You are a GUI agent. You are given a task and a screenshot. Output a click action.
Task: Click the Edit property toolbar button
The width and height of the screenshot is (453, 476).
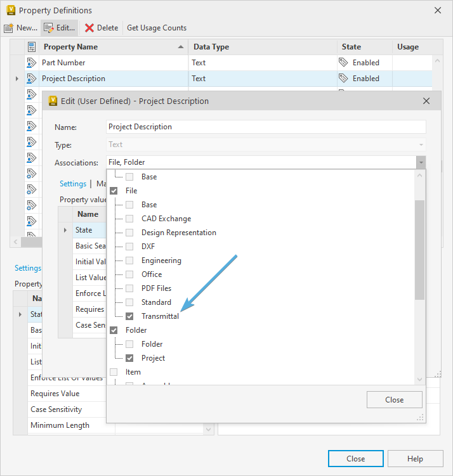(x=60, y=28)
